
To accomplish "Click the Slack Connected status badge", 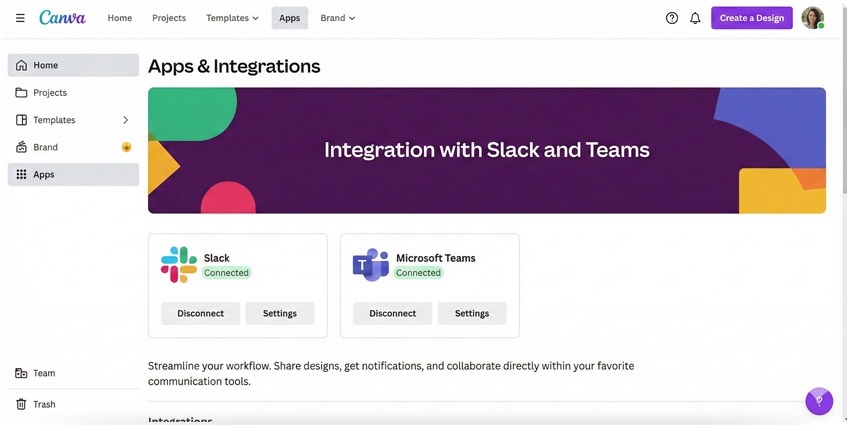I will click(x=226, y=273).
